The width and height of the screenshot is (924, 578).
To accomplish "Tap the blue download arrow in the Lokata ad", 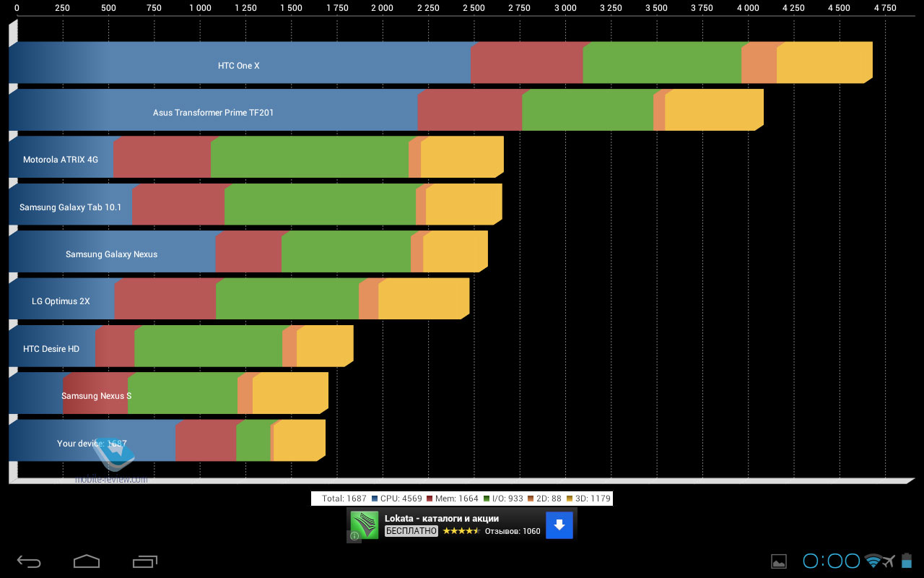I will tap(559, 525).
